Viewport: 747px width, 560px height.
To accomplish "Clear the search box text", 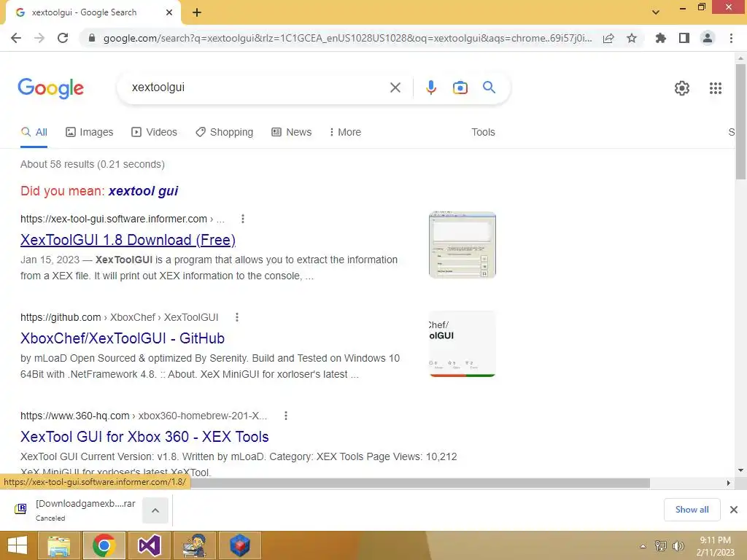I will pos(395,87).
